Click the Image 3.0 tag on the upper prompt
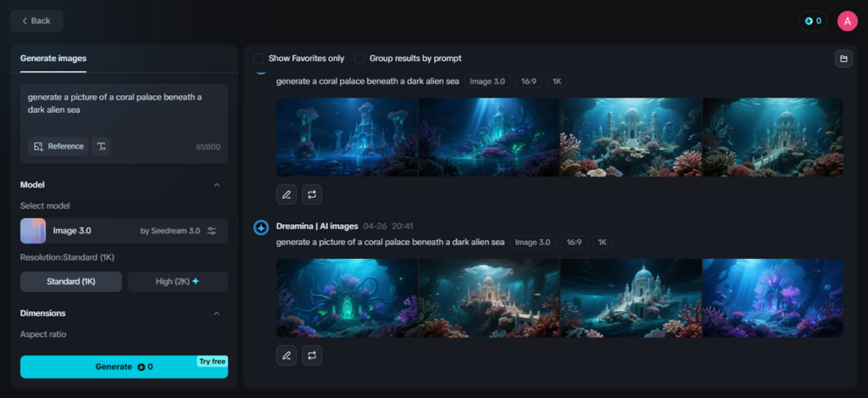The height and width of the screenshot is (398, 868). [487, 81]
